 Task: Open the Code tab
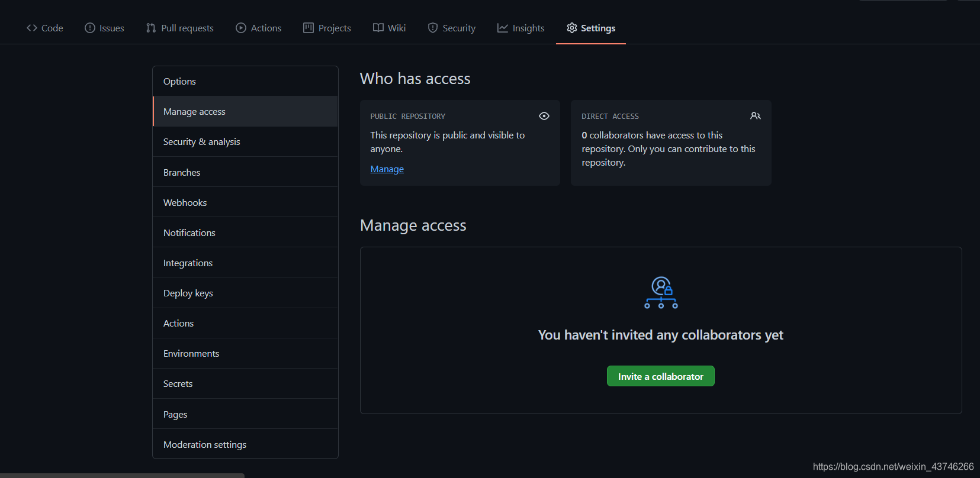coord(45,28)
